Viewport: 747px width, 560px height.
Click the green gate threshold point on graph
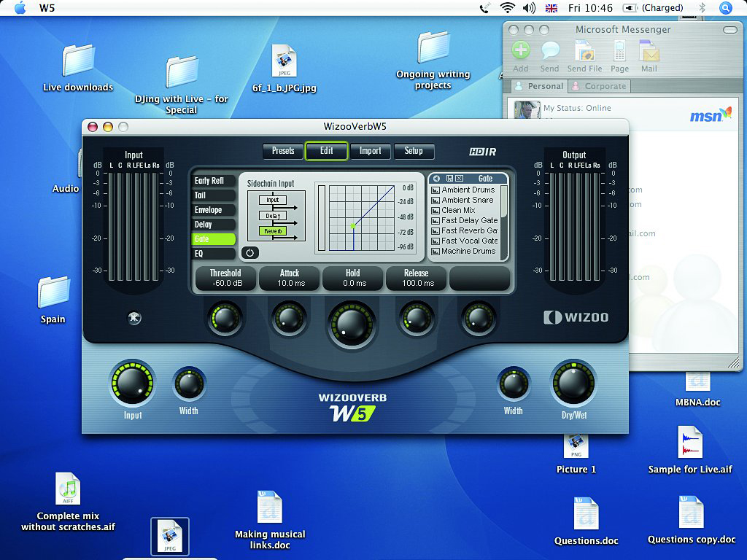click(x=353, y=226)
